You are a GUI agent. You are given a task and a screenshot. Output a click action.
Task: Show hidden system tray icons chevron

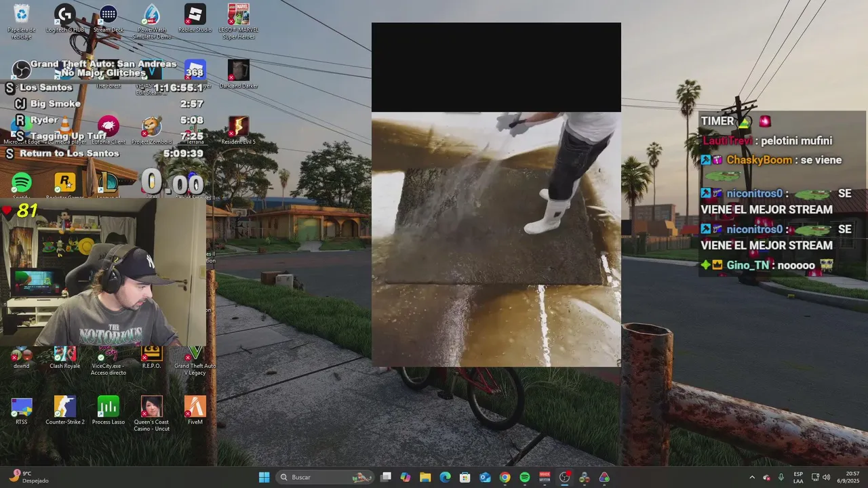tap(751, 477)
